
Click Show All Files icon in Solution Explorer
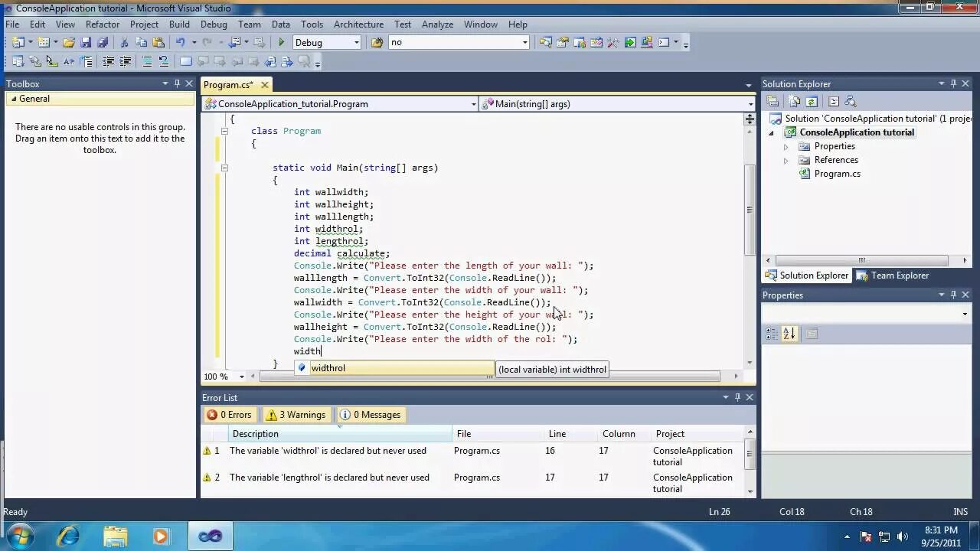(x=794, y=101)
